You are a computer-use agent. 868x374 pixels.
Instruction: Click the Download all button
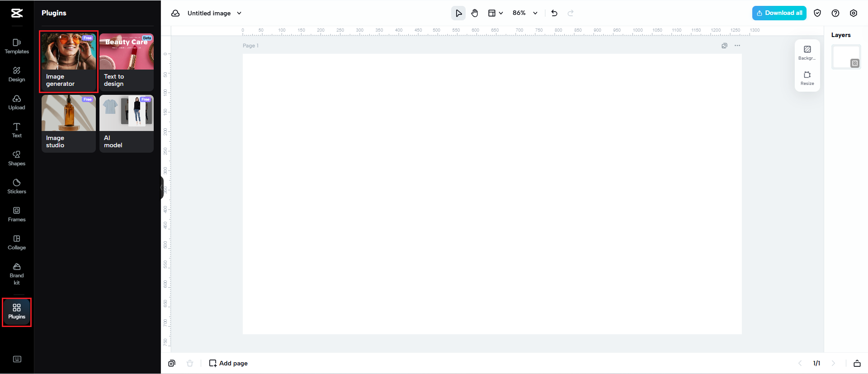(779, 13)
